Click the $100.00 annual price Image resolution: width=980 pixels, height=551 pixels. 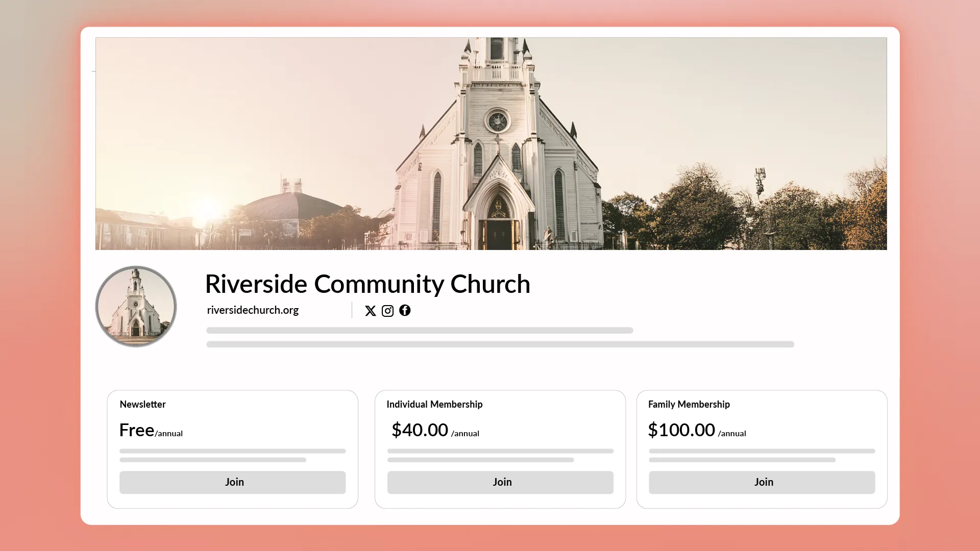(x=682, y=430)
